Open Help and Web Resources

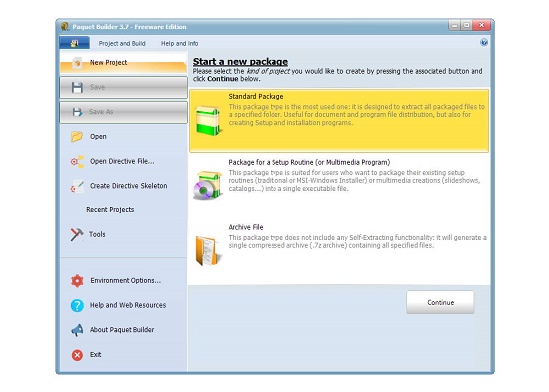(x=128, y=305)
